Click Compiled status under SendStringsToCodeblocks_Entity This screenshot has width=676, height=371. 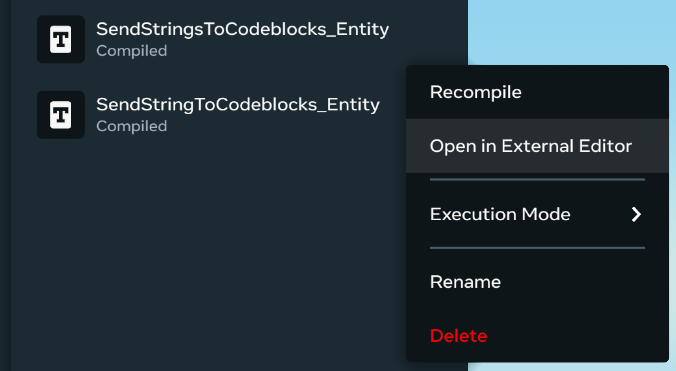pyautogui.click(x=131, y=51)
